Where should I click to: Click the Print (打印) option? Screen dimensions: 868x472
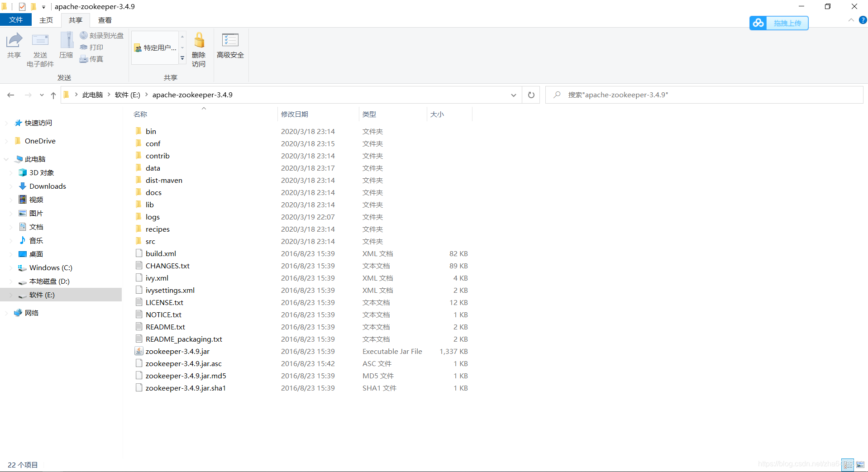[x=92, y=47]
